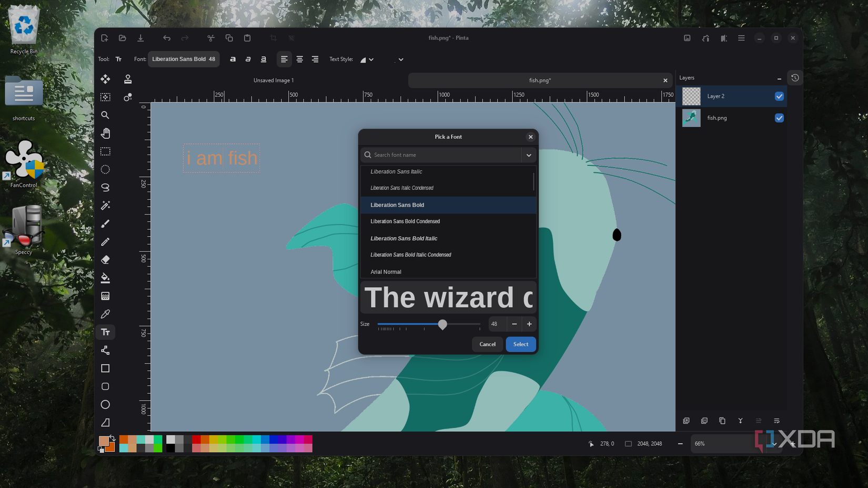
Task: Select the Ellipse shape tool
Action: point(105,404)
